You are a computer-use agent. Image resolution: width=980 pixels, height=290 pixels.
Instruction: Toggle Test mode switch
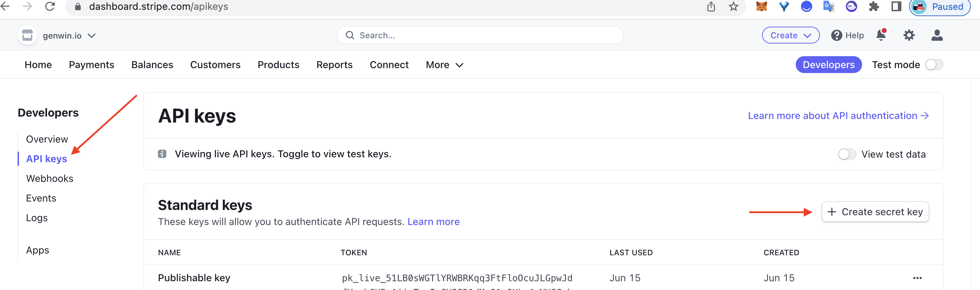tap(934, 65)
